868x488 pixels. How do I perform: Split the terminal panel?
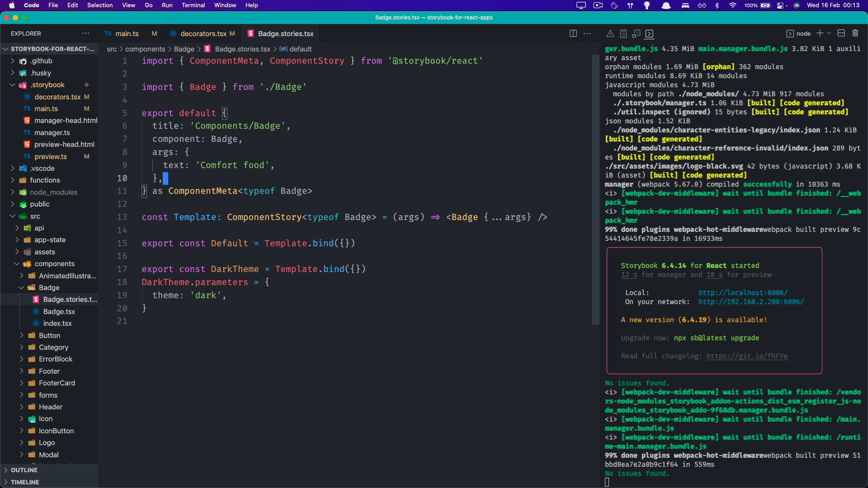[x=841, y=33]
